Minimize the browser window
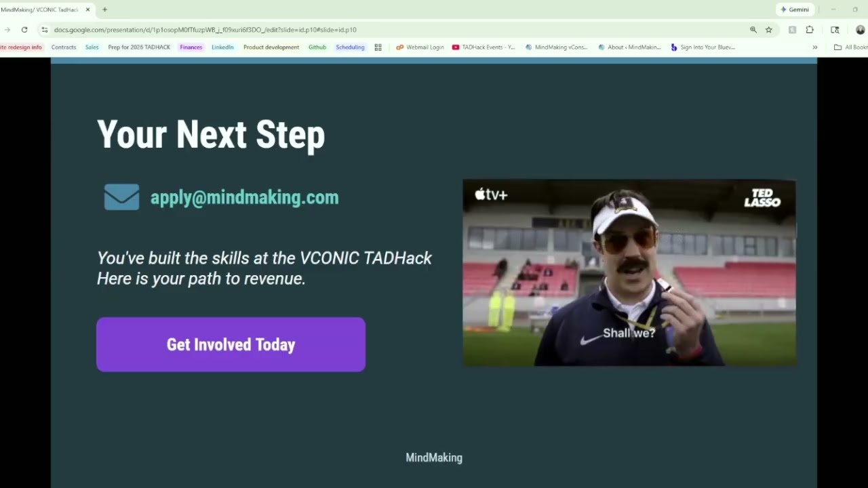868x488 pixels. coord(833,9)
